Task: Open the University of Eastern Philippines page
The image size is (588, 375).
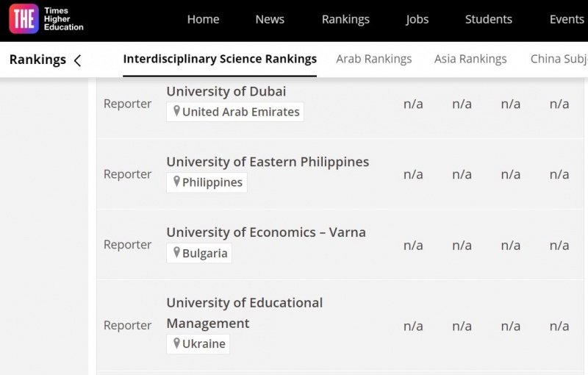Action: 268,162
